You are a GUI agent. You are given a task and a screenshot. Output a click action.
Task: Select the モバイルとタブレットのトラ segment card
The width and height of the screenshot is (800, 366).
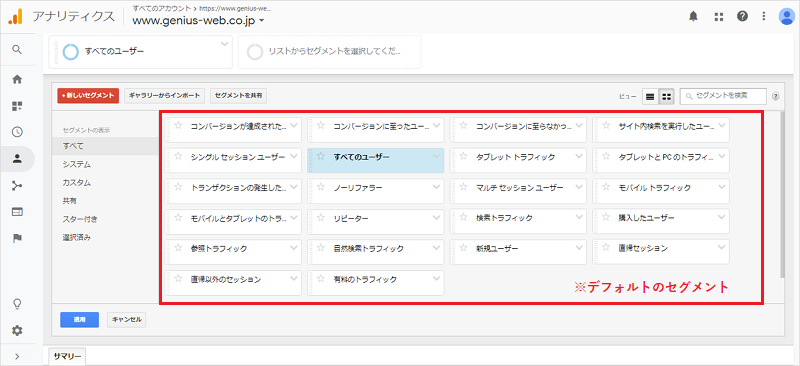(233, 222)
